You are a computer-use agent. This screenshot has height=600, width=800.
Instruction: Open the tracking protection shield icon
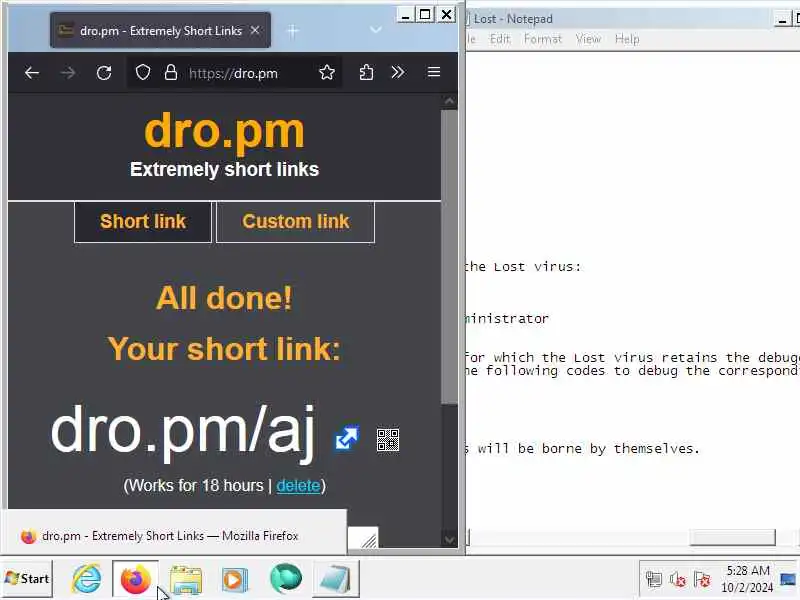coord(143,72)
